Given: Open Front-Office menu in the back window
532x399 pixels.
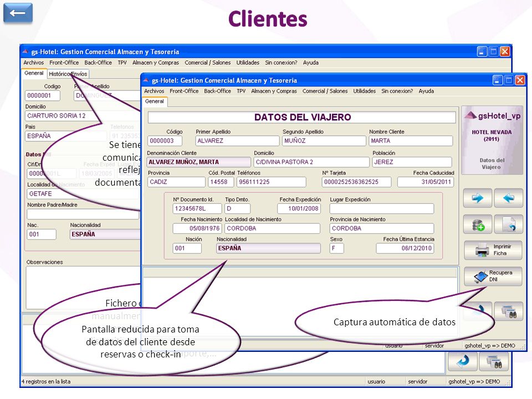Looking at the screenshot, I should [64, 63].
